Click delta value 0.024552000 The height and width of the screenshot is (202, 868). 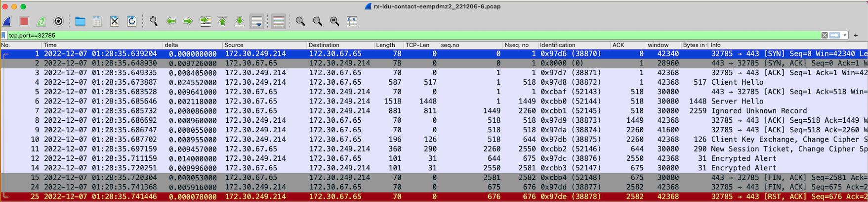[193, 82]
